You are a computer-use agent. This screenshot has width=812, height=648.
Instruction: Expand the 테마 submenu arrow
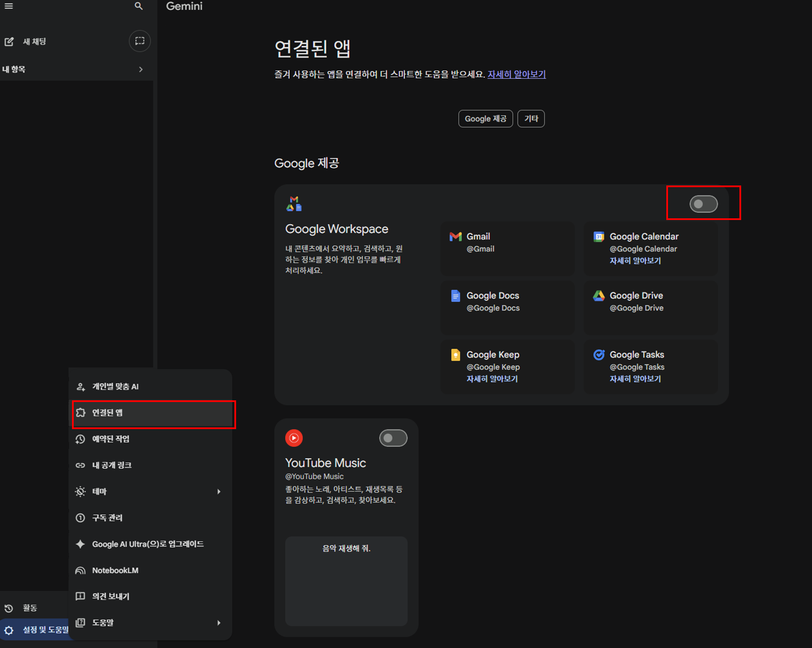click(219, 492)
